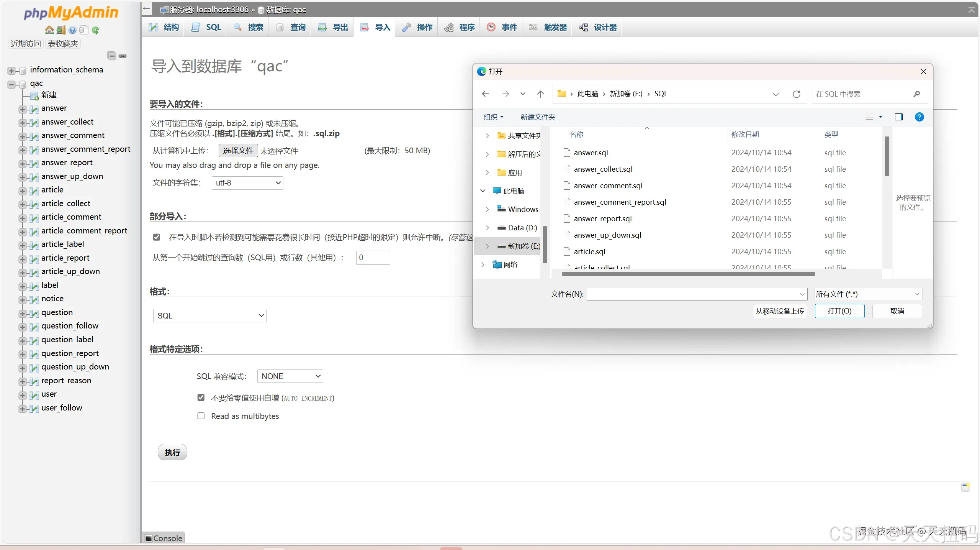Click the phpMyAdmin home icon
This screenshot has width=980, height=550.
49,30
